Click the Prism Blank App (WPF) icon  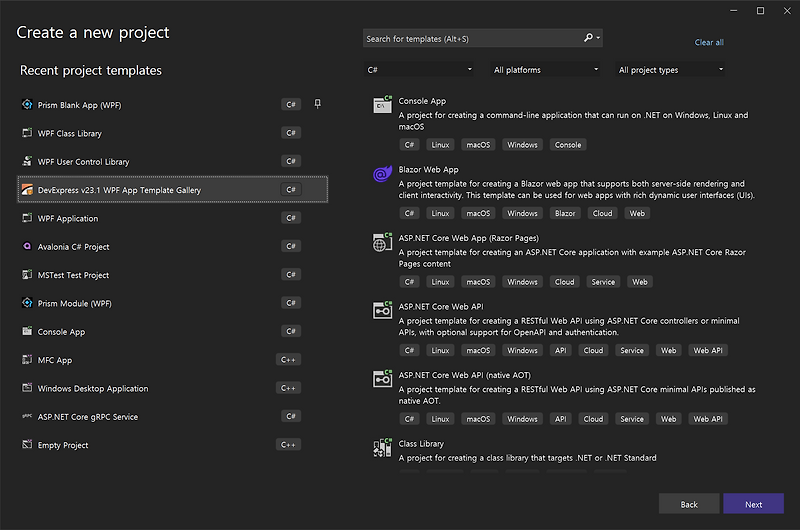(27, 105)
